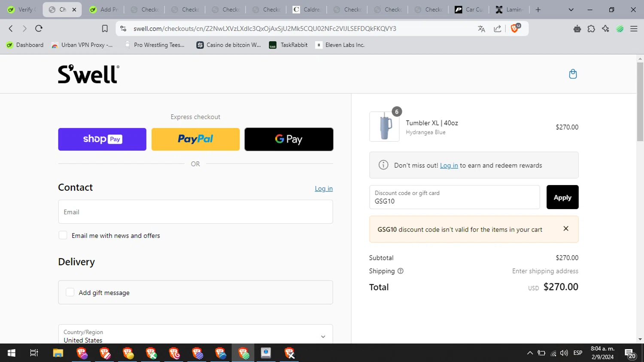Click the browser address bar URL
The image size is (644, 362).
(265, 29)
